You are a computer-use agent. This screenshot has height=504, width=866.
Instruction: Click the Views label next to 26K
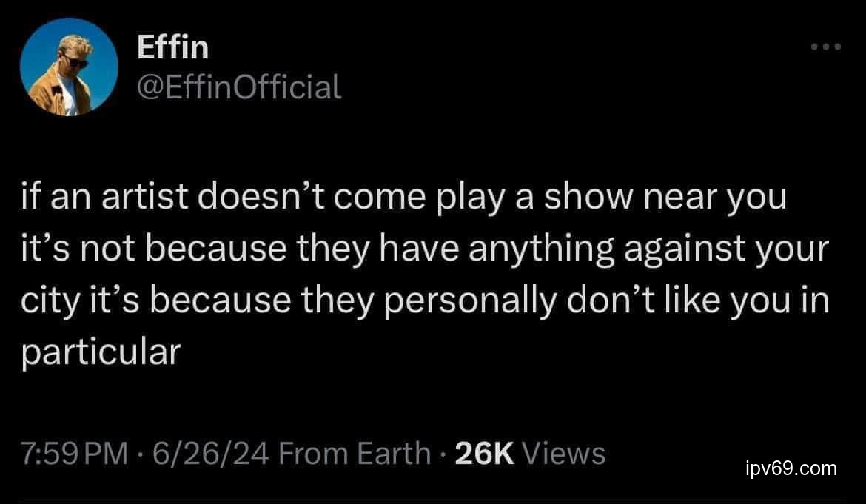(564, 453)
